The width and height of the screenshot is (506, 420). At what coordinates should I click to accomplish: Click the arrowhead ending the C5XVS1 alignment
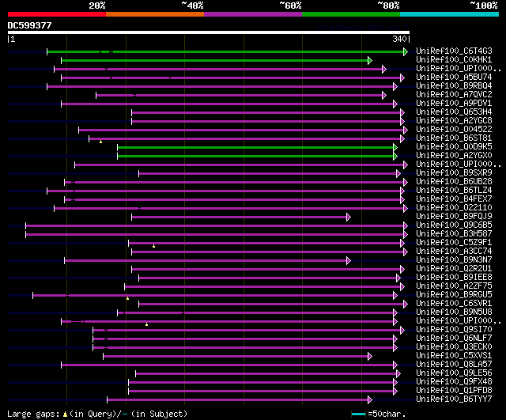(370, 357)
